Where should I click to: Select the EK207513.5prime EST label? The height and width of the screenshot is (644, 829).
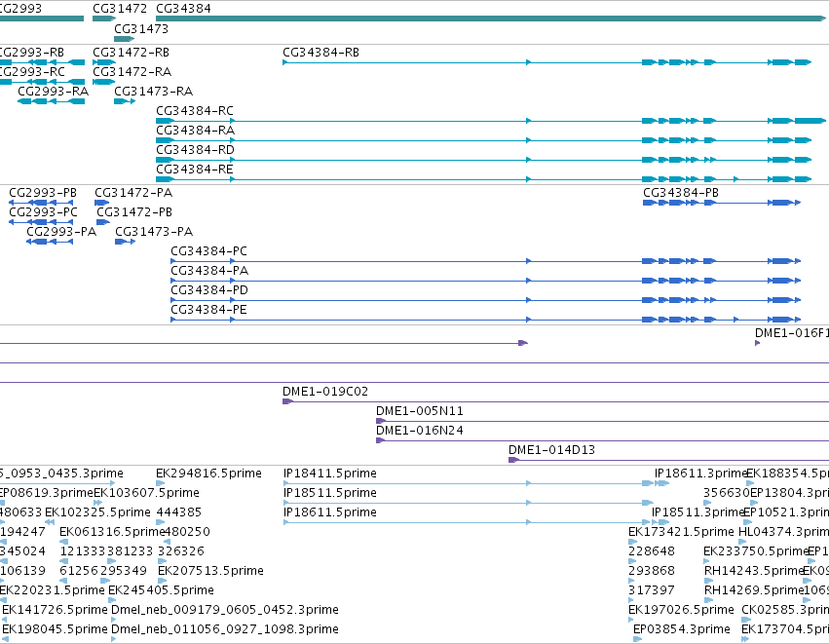pos(210,572)
